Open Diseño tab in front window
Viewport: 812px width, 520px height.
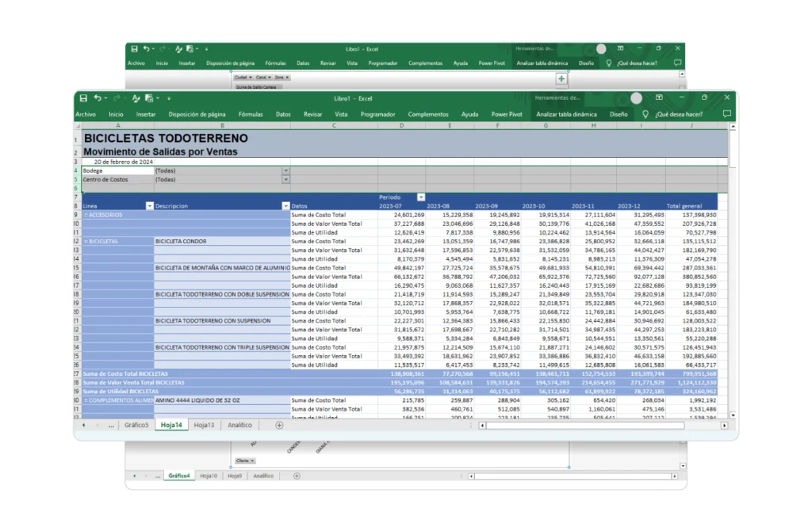pos(619,114)
